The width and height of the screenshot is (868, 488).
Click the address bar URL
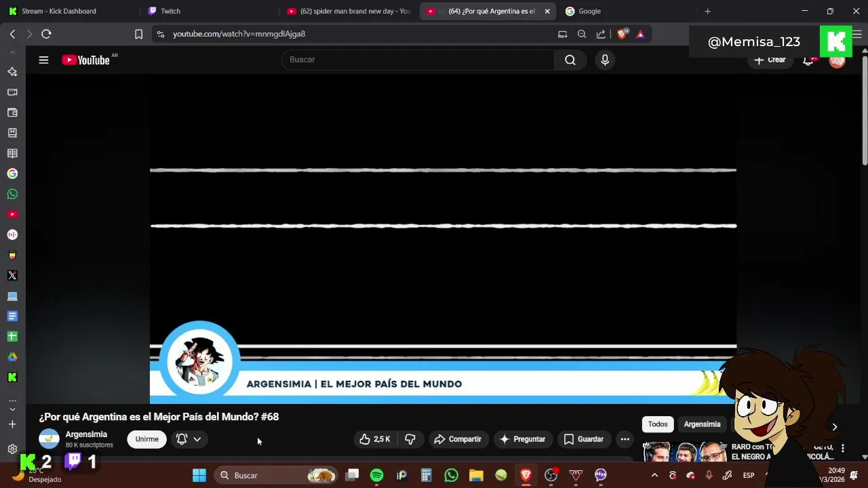point(239,34)
